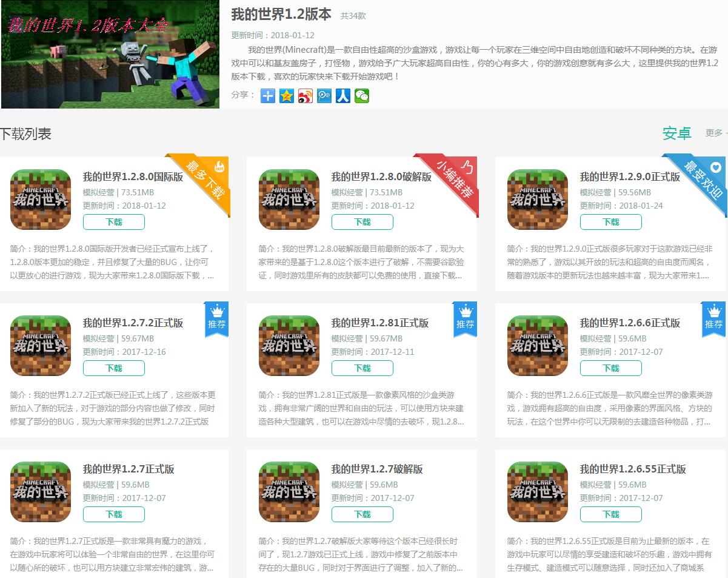Open the 我的世界1.2.8.0破解版 title link
The width and height of the screenshot is (728, 578).
coord(381,177)
